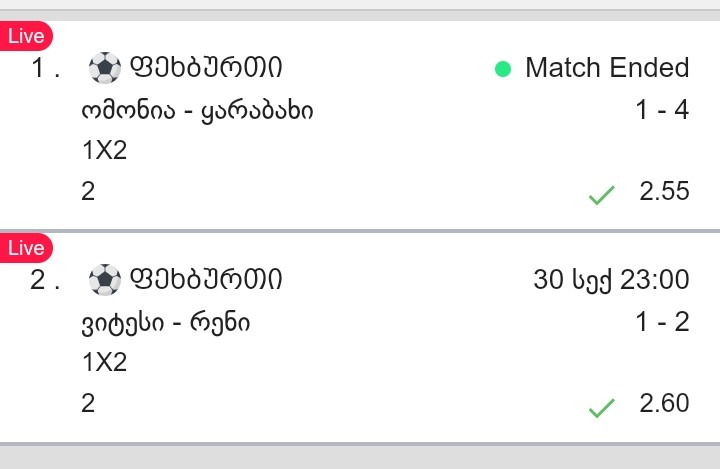Click the green checkmark beside odds 2.60
Image resolution: width=720 pixels, height=469 pixels.
[601, 408]
